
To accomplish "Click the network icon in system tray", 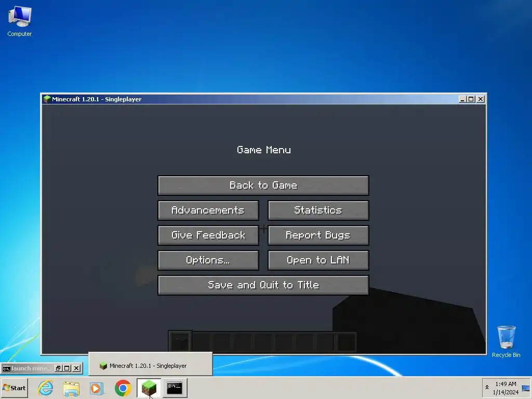I will click(x=526, y=388).
